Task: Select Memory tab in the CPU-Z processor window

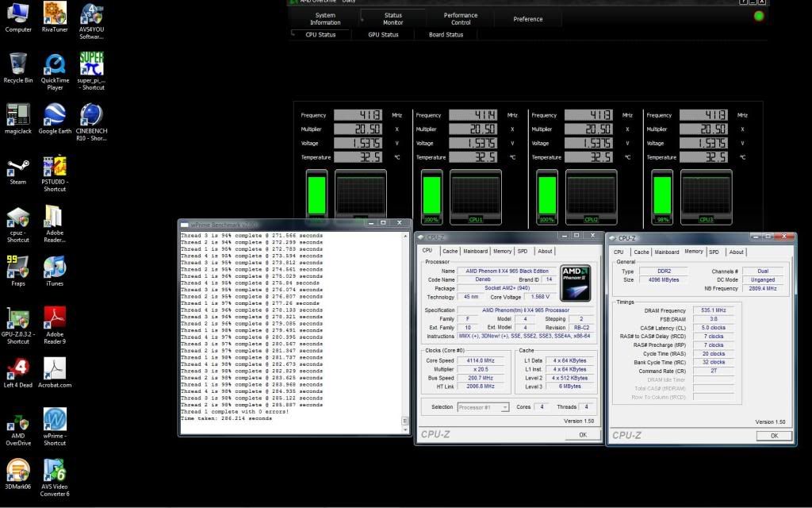Action: coord(502,252)
